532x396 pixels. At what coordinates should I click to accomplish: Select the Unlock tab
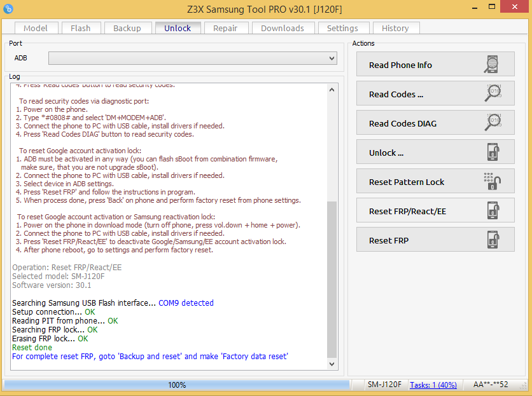coord(178,28)
